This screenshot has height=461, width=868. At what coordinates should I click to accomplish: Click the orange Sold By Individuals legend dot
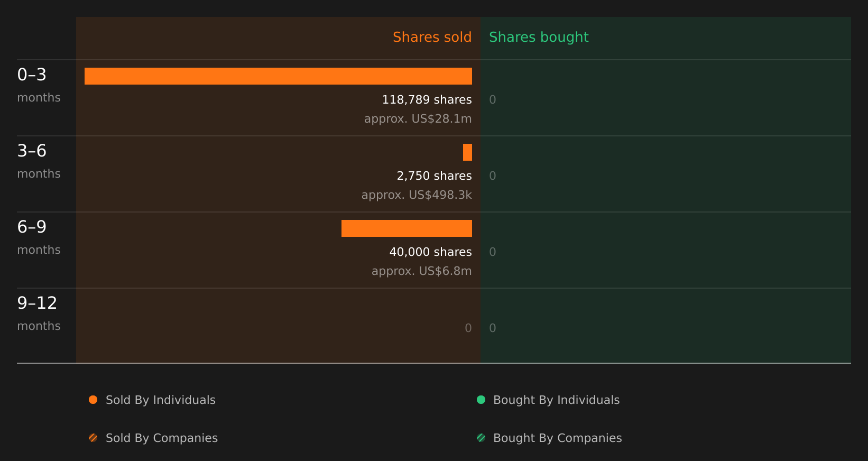point(93,400)
